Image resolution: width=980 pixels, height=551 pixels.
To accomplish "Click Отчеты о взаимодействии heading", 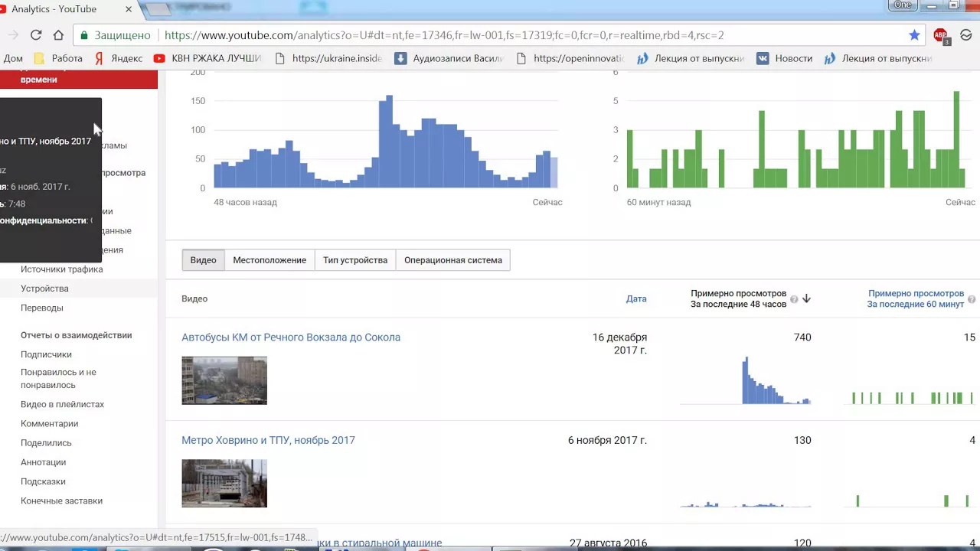I will pos(76,335).
